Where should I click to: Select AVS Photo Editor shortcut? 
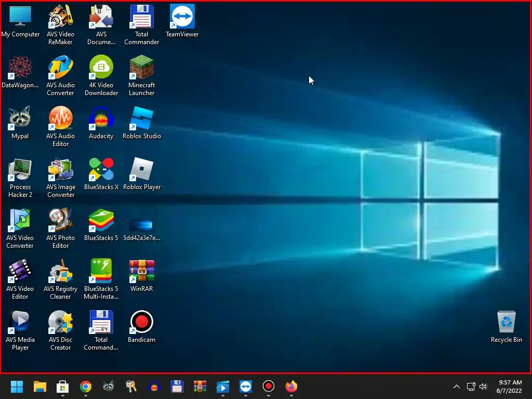(60, 229)
